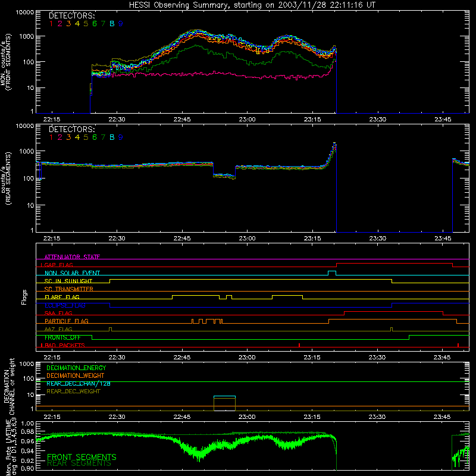
Task: Select cyan detector 8 in front segments legend
Action: (112, 24)
